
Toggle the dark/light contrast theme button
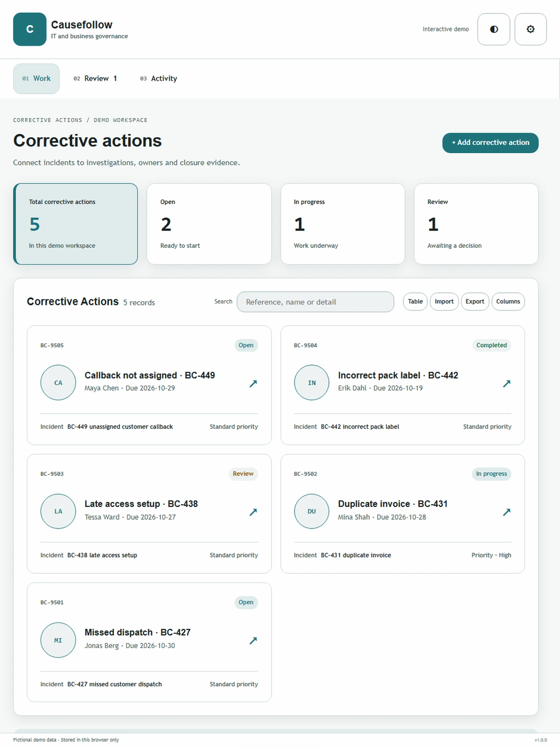tap(494, 29)
